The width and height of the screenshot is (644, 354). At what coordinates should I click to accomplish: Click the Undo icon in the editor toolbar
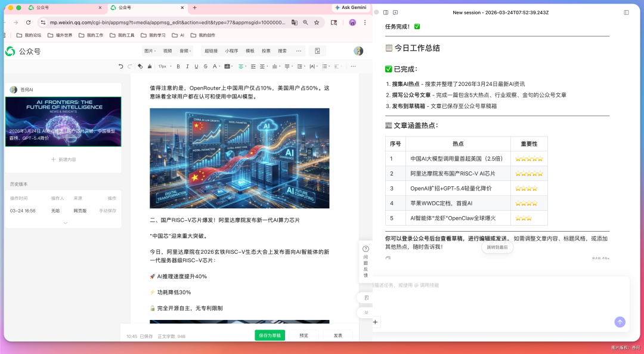121,67
